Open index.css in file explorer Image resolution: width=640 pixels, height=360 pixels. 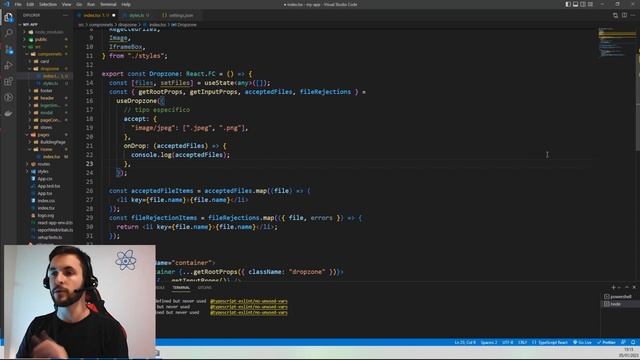point(46,201)
